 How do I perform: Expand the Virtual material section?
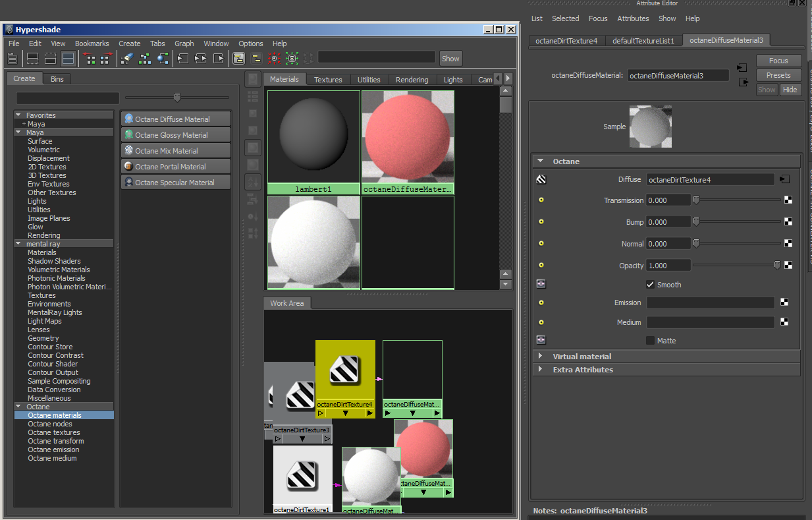click(541, 356)
